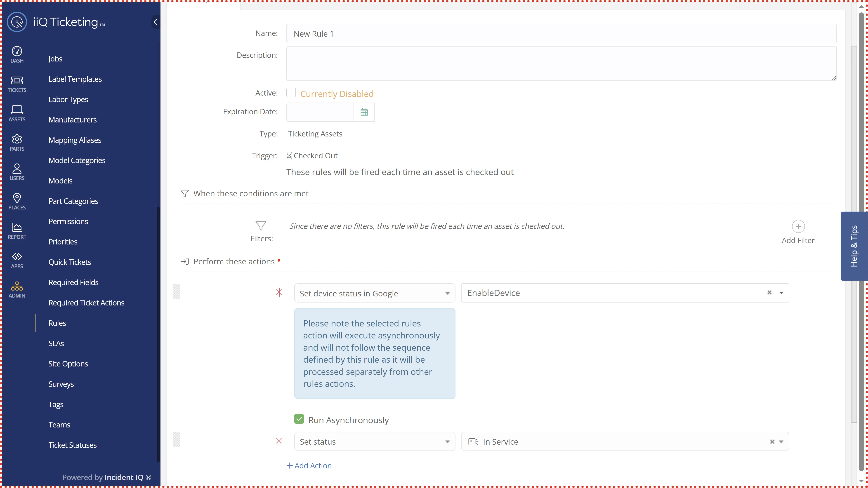
Task: Open Tags
Action: 56,404
